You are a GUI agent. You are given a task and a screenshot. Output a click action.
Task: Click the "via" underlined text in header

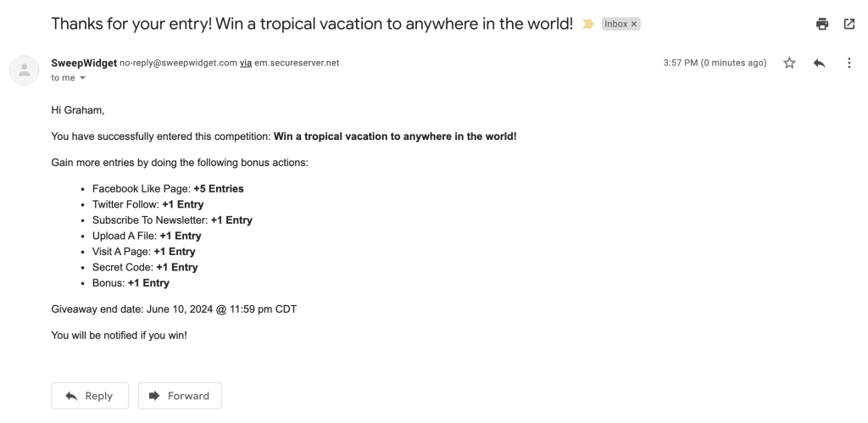(246, 63)
